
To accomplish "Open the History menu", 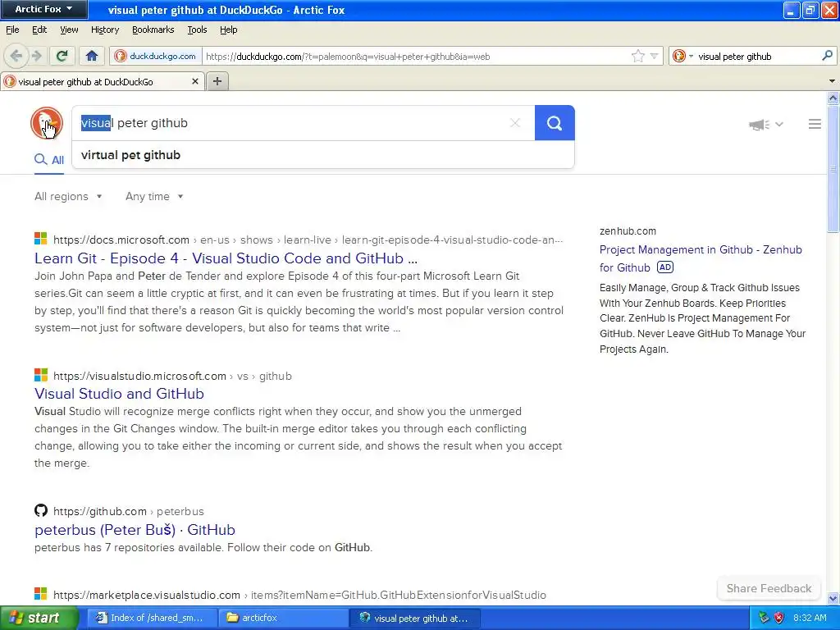I will [x=104, y=30].
